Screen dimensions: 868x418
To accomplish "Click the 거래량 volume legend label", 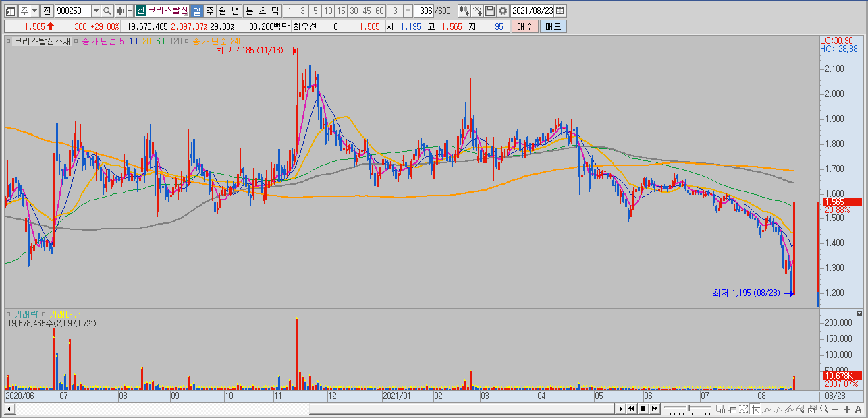I will point(27,314).
